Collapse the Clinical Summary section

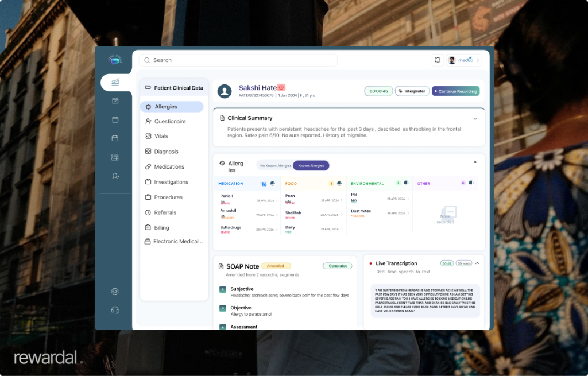point(475,118)
